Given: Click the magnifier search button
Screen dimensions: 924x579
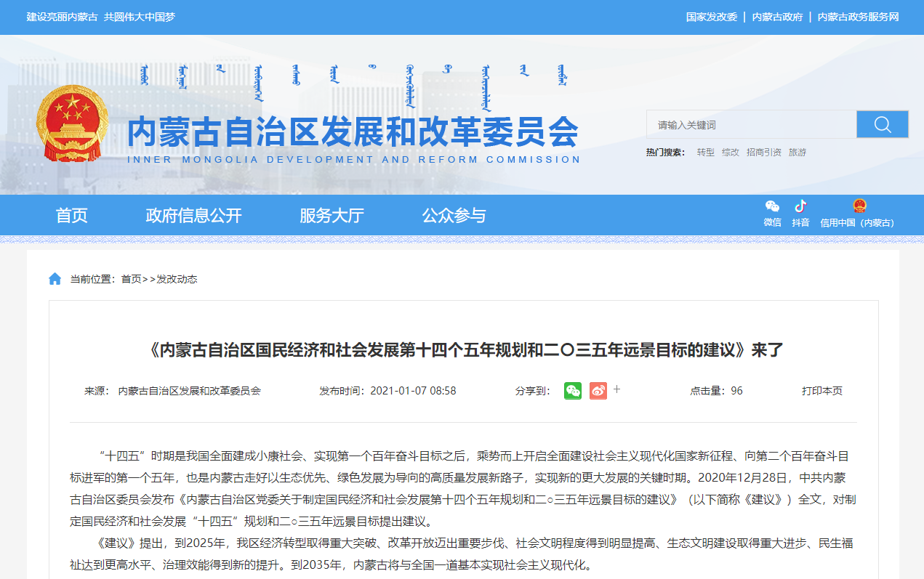Looking at the screenshot, I should click(x=882, y=124).
